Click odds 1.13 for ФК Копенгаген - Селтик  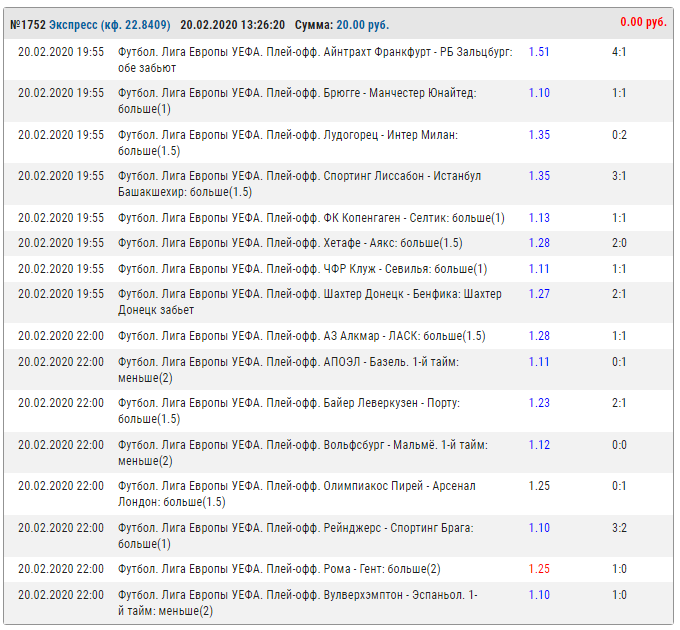coord(539,218)
